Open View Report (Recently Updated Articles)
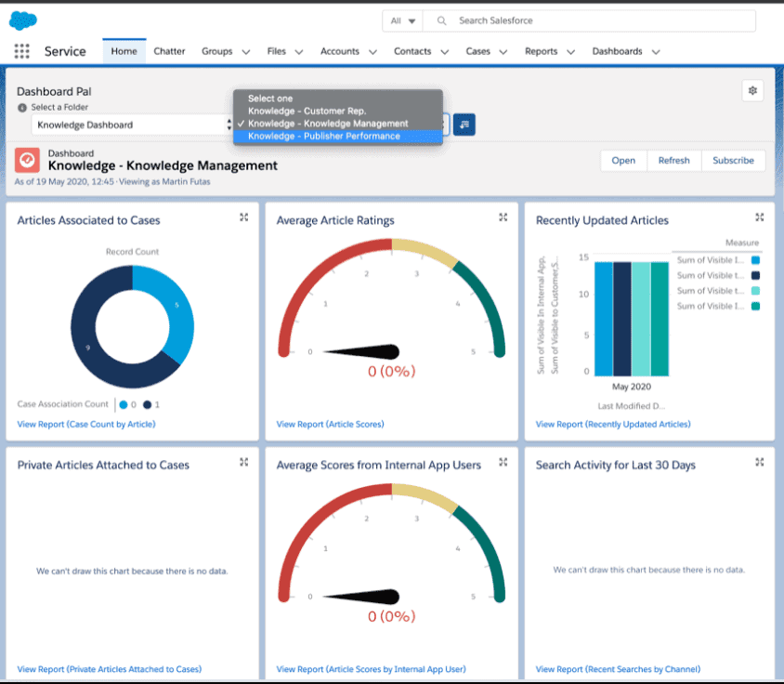Image resolution: width=784 pixels, height=684 pixels. pos(613,425)
